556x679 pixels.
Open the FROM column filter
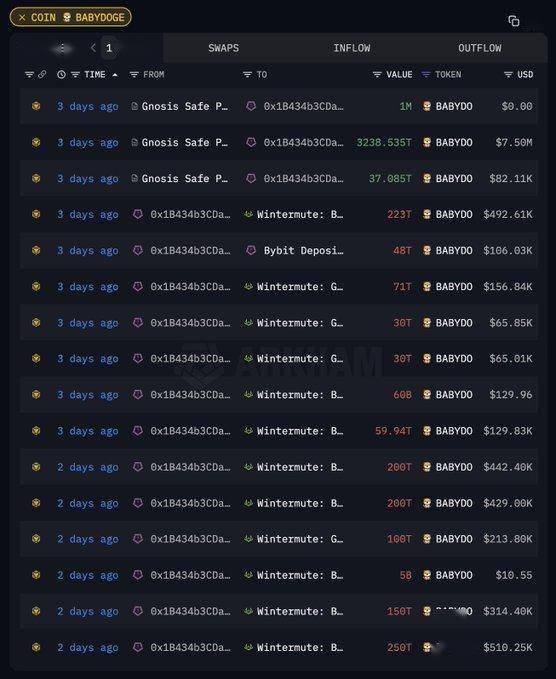(134, 74)
